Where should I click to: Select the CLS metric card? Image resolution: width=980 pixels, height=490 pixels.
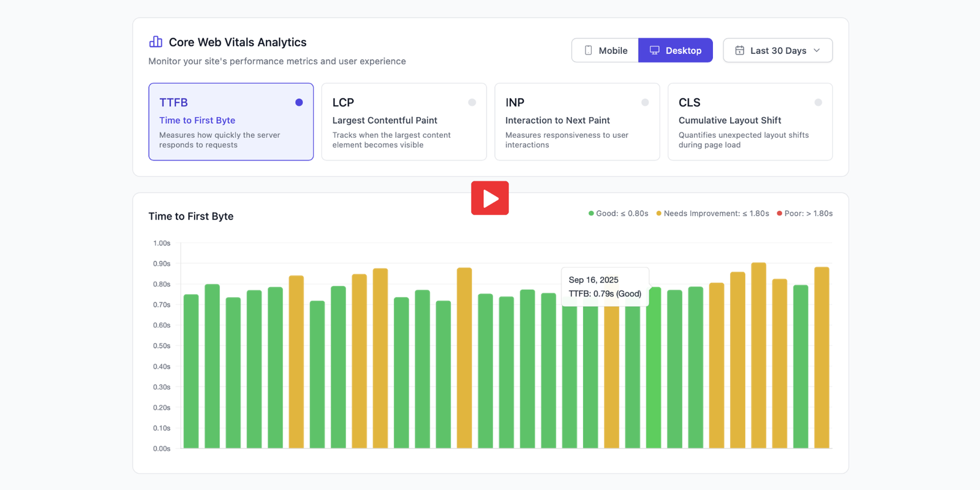click(750, 122)
